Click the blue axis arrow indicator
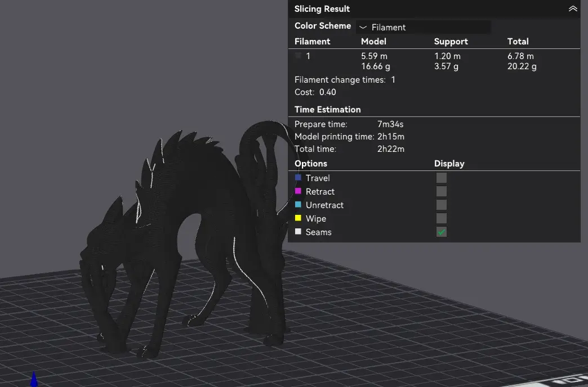The height and width of the screenshot is (387, 588). click(34, 379)
